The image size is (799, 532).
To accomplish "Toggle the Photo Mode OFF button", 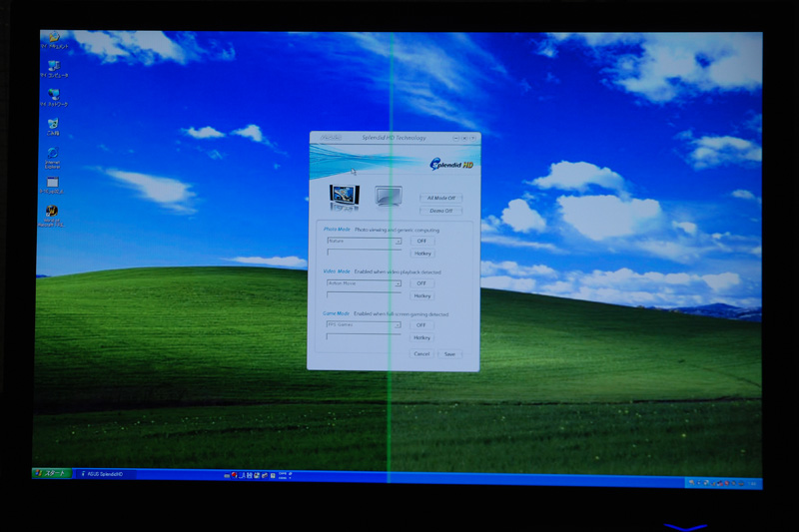I will coord(421,241).
